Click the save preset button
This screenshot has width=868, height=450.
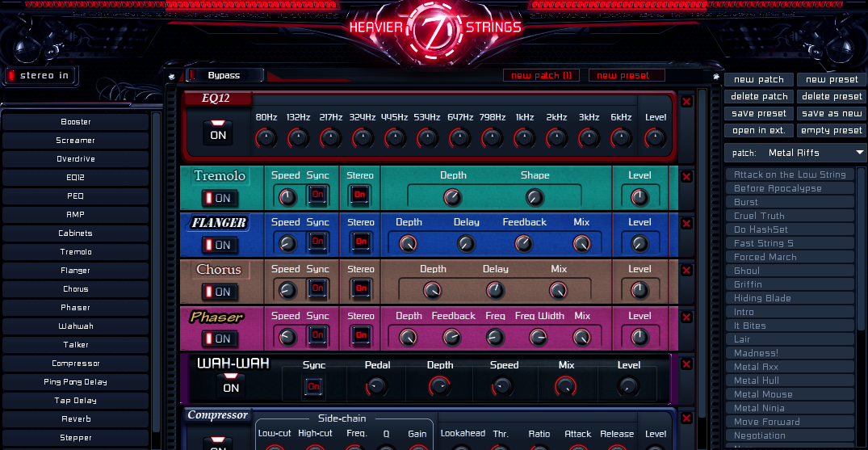759,114
